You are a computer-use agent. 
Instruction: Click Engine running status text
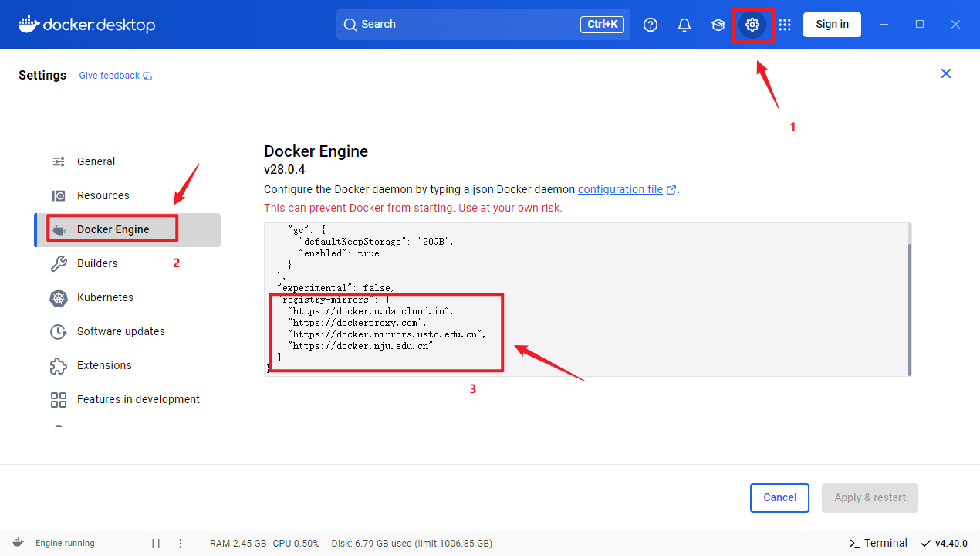pos(65,544)
